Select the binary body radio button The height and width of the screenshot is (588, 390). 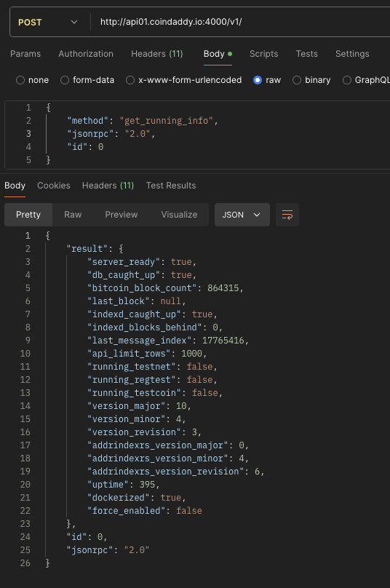(297, 80)
